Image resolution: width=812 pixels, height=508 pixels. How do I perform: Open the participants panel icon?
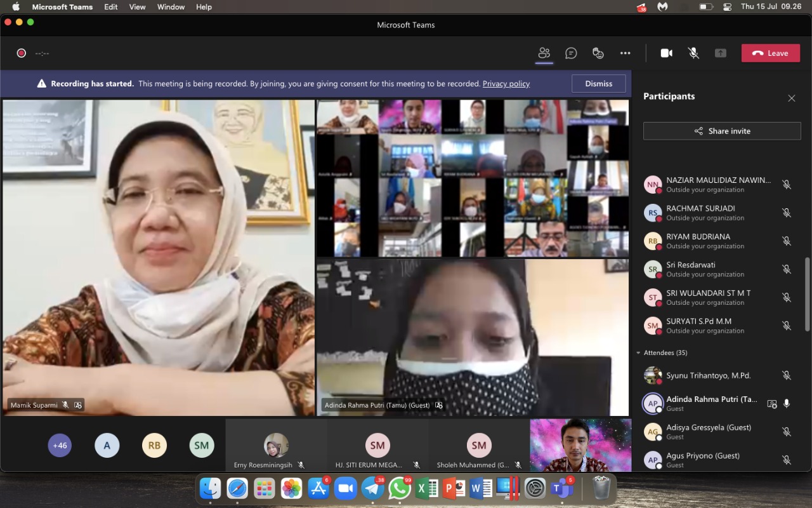tap(544, 53)
